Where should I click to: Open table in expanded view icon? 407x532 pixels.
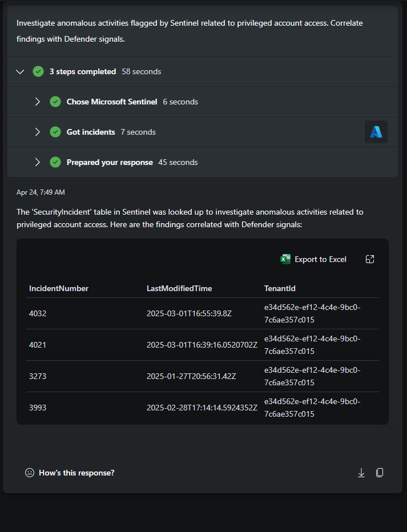pos(370,259)
